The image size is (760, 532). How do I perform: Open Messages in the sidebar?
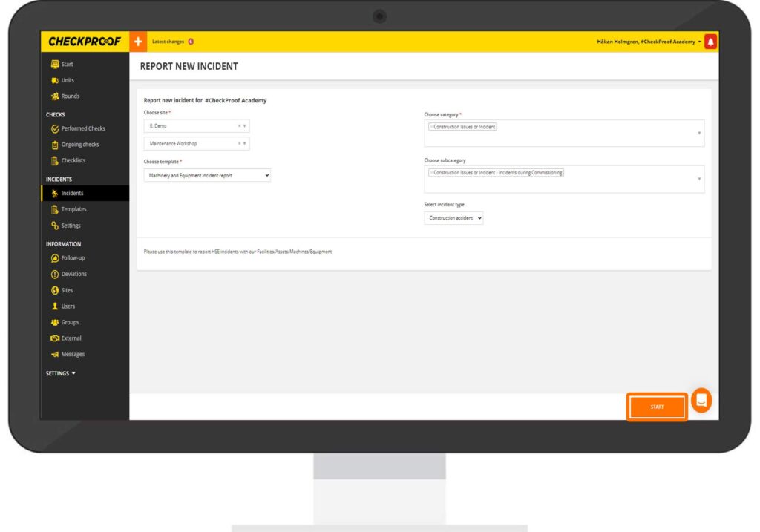pyautogui.click(x=73, y=355)
